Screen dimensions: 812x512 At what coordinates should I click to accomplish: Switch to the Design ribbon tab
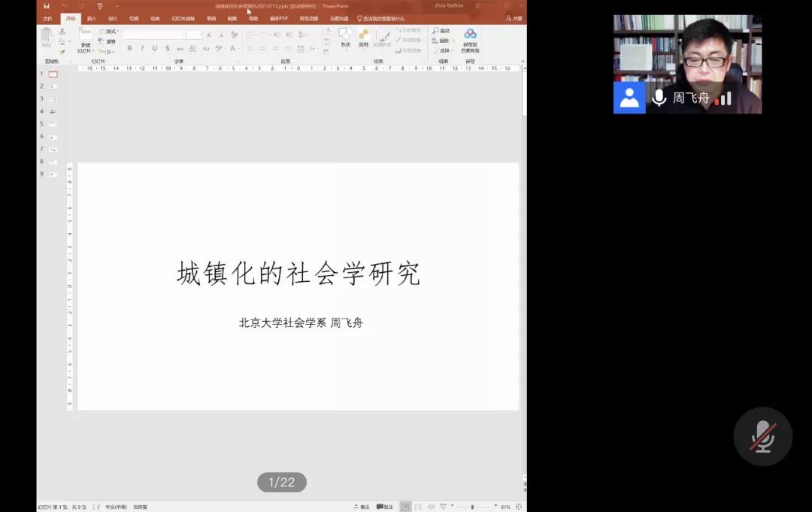point(113,18)
